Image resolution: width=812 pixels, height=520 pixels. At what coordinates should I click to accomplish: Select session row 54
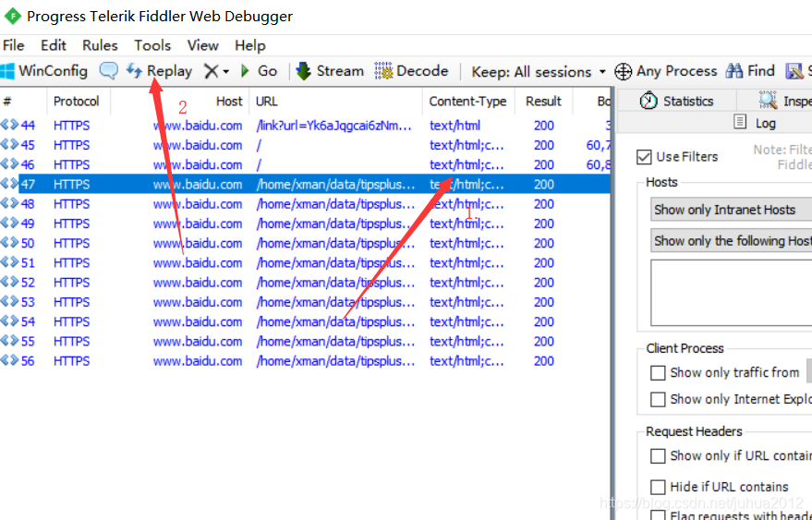coord(305,321)
